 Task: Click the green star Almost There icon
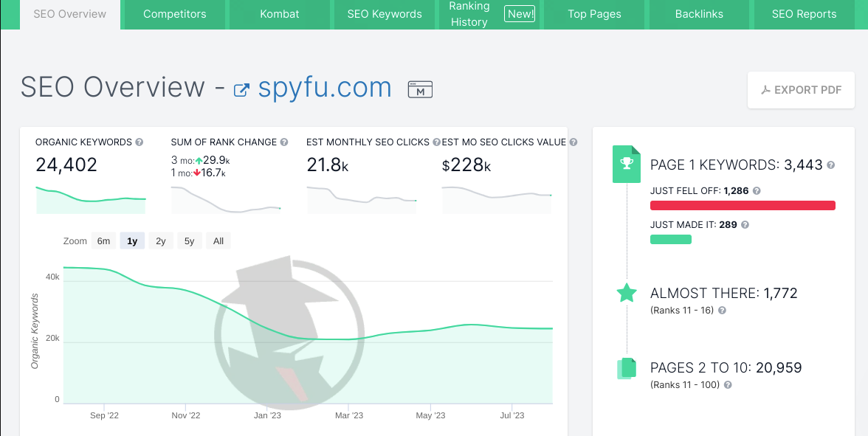tap(627, 293)
